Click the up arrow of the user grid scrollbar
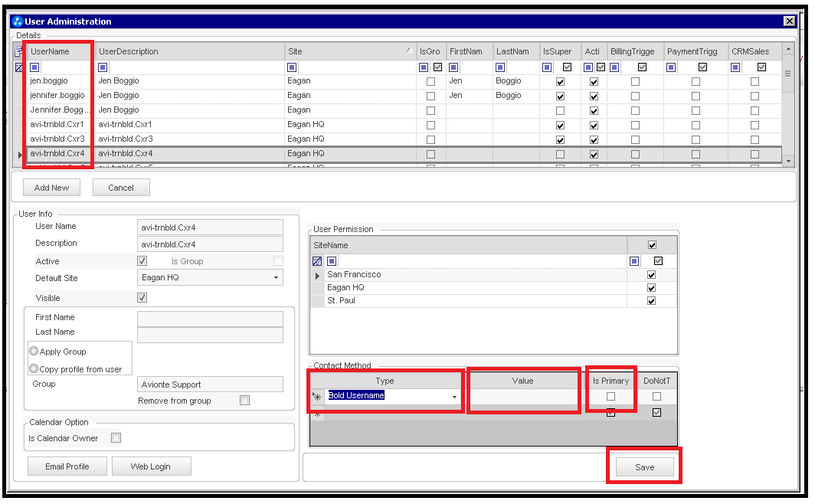Screen dimensions: 815x504 (788, 49)
